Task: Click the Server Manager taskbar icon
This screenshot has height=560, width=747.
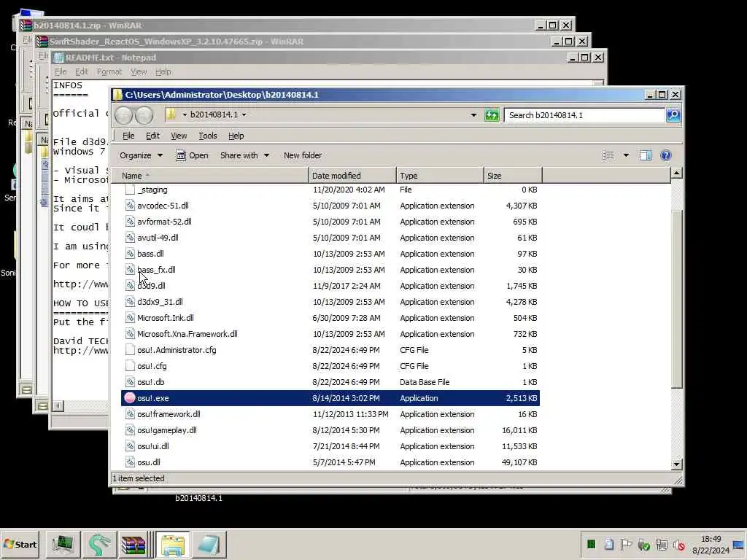Action: pyautogui.click(x=63, y=544)
